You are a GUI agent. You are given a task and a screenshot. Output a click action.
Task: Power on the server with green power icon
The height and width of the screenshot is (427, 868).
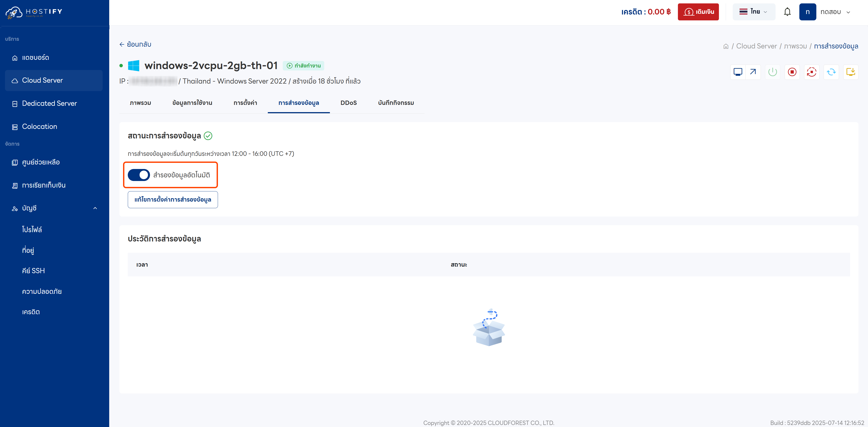pyautogui.click(x=773, y=72)
